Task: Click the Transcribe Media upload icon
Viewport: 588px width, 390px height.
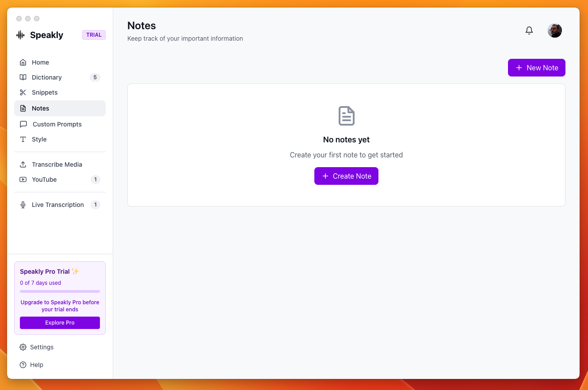Action: (x=23, y=164)
